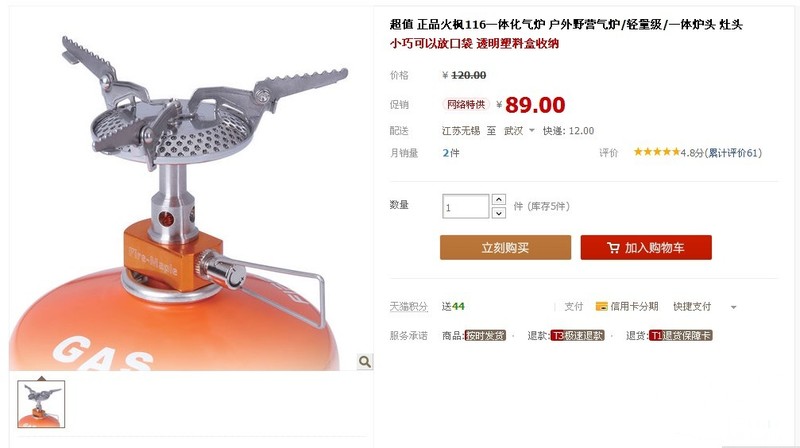Click the 网络特供 promotion tag
This screenshot has height=448, width=800.
465,105
